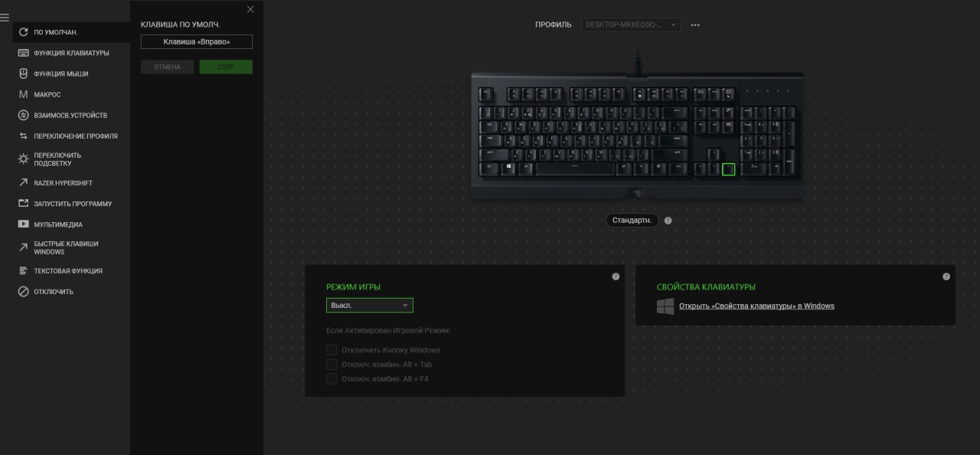The height and width of the screenshot is (455, 980).
Task: Toggle the Отключ. комбин. Alt + Tab checkbox
Action: 332,365
